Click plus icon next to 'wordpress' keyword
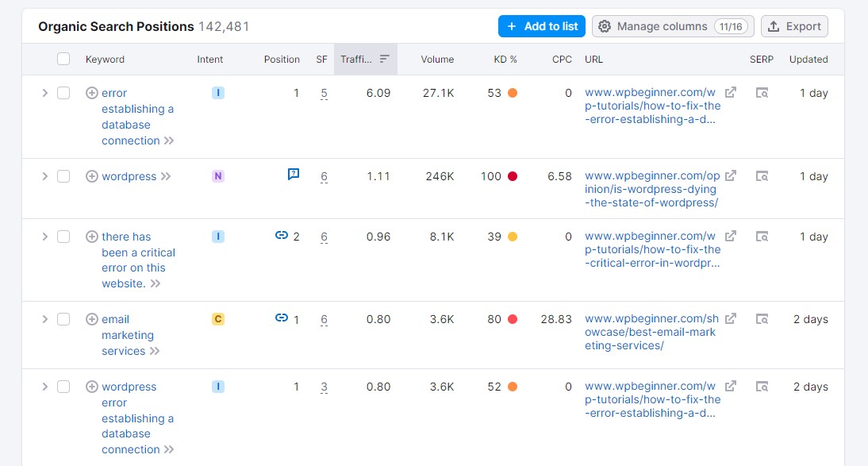Screen dimensions: 868x466 (92, 176)
